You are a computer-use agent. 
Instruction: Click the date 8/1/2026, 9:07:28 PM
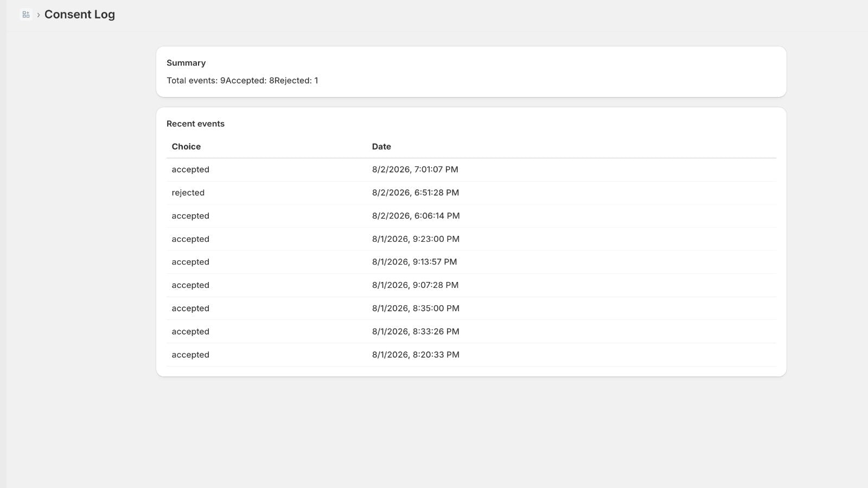coord(416,285)
